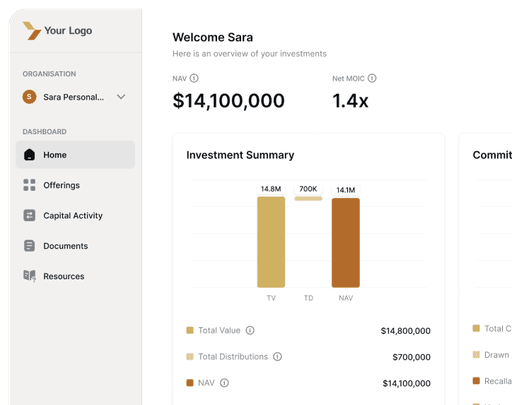Click the info icon next to NAV heading
This screenshot has height=405, width=512.
194,78
